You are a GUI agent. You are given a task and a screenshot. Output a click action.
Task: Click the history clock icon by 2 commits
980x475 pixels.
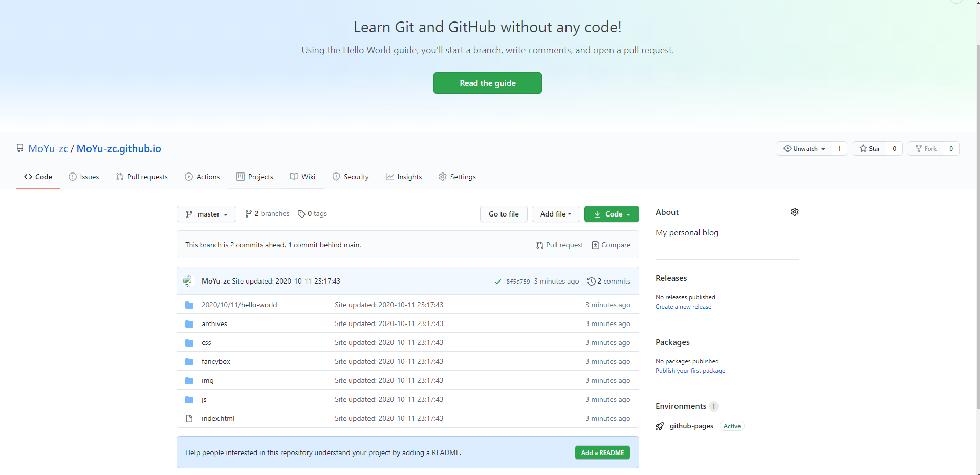(x=591, y=282)
